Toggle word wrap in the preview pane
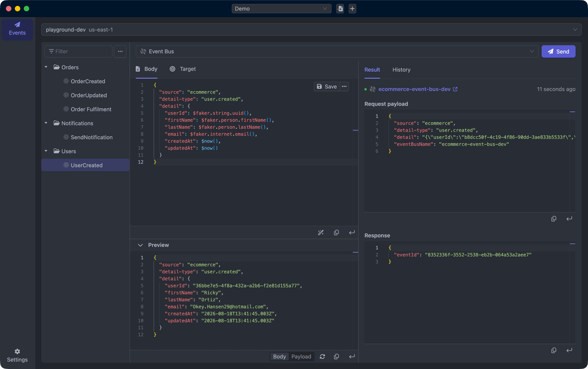Image resolution: width=588 pixels, height=369 pixels. 352,356
